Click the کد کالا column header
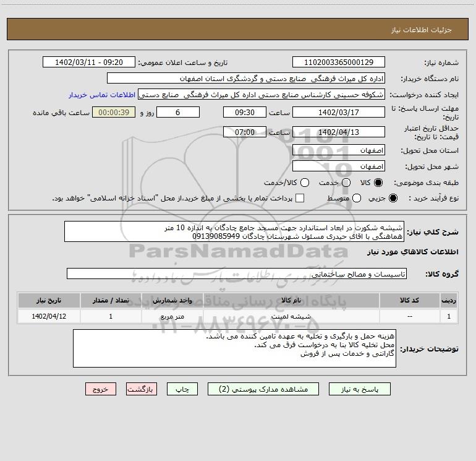 (409, 300)
